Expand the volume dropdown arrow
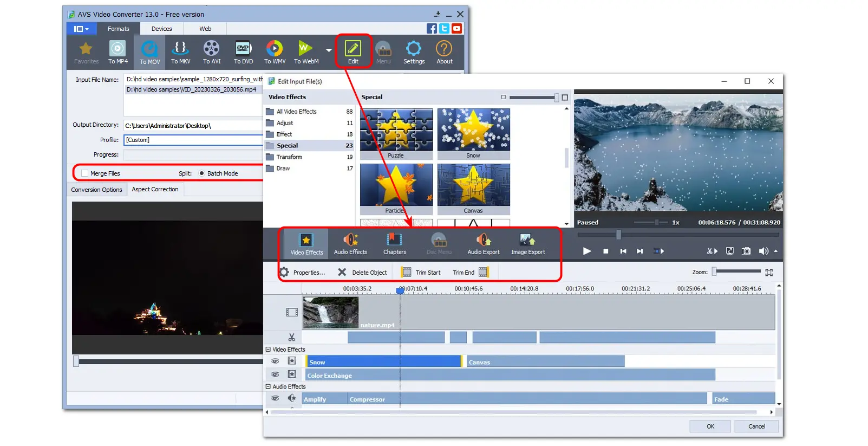Screen dimensions: 868x446 tap(775, 251)
